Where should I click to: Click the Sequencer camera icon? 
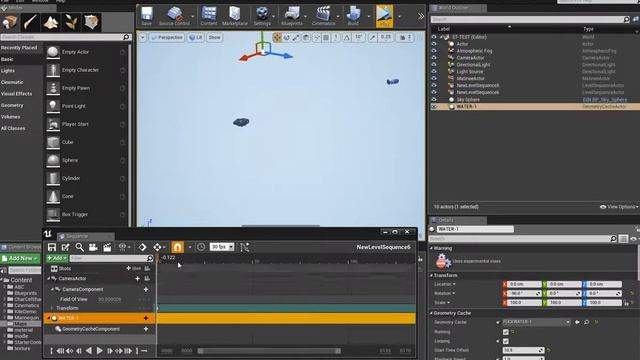tap(93, 247)
